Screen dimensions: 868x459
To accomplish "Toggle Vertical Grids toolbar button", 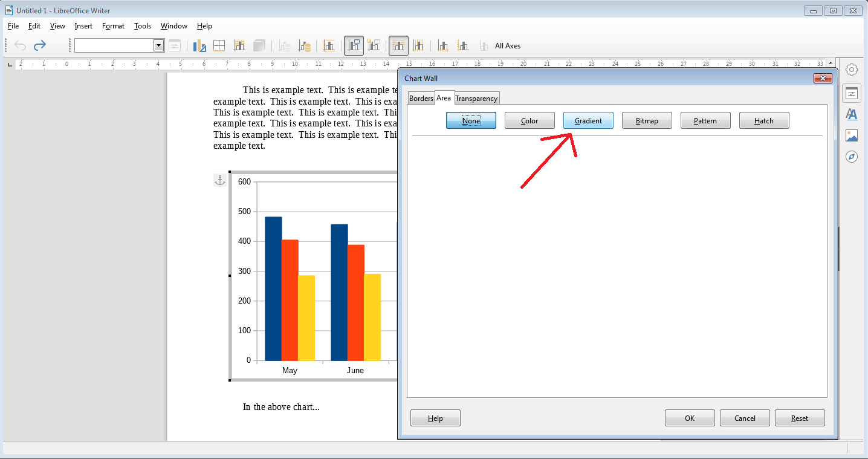I will pyautogui.click(x=418, y=45).
